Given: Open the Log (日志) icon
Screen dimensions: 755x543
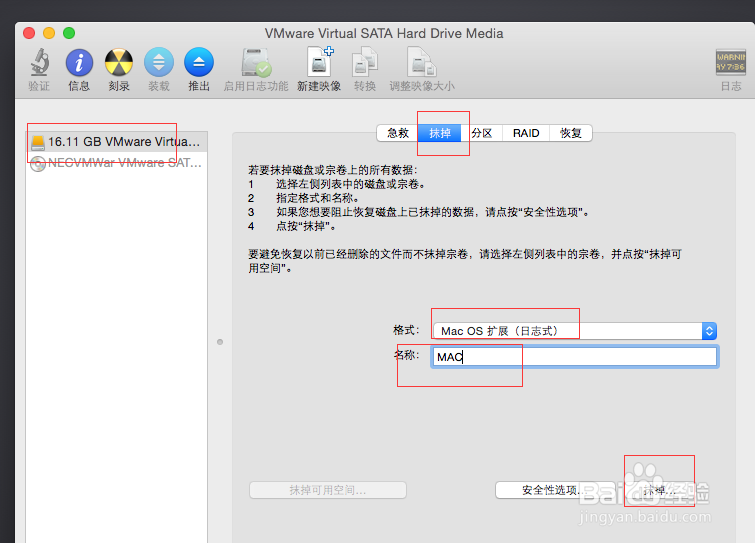Looking at the screenshot, I should [730, 62].
